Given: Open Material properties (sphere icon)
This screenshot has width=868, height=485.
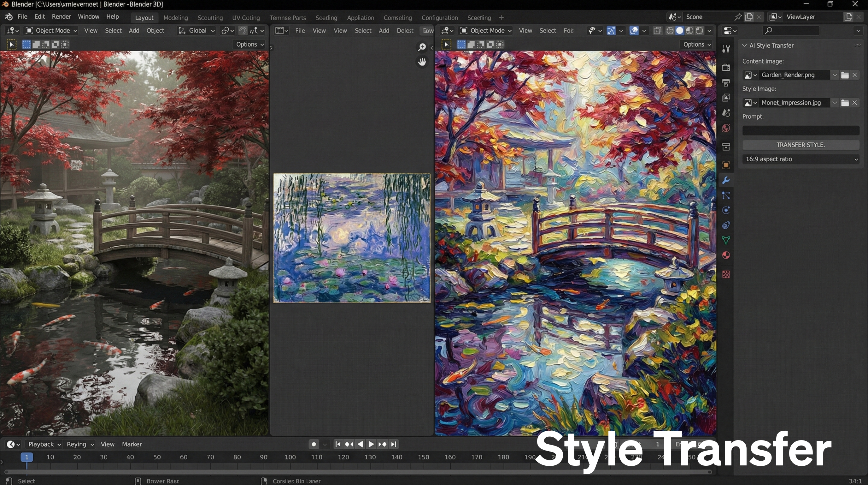Looking at the screenshot, I should coord(726,255).
